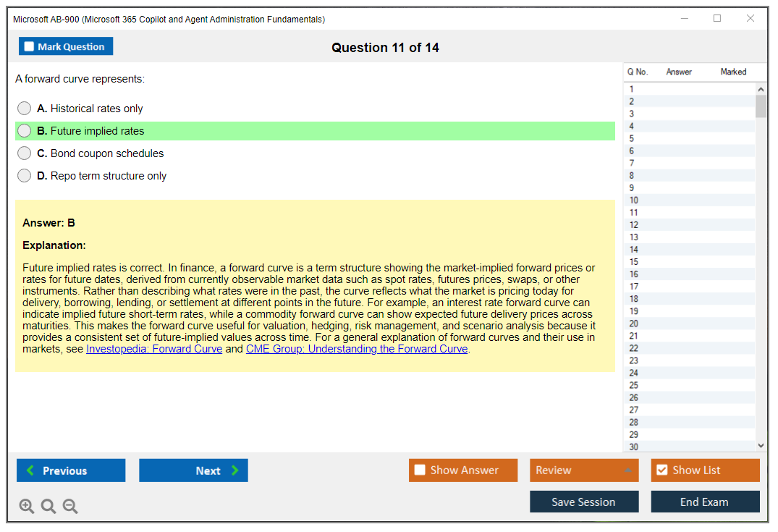Select question 28 in the list
The height and width of the screenshot is (532, 778).
[x=690, y=422]
